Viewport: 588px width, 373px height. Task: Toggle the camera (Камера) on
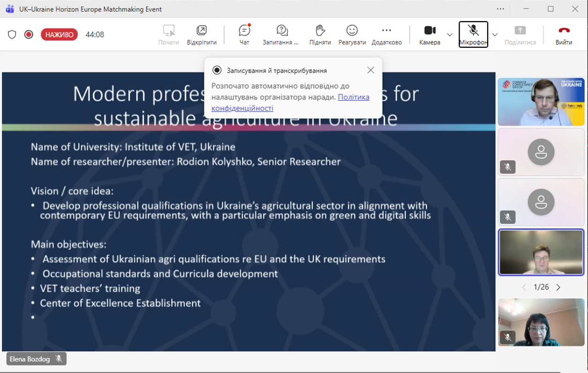430,35
